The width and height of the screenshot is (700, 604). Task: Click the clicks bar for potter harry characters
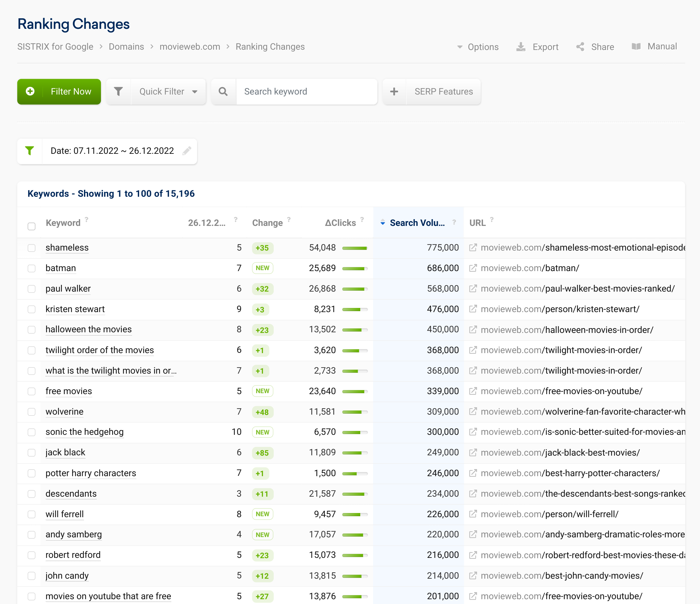pos(355,474)
